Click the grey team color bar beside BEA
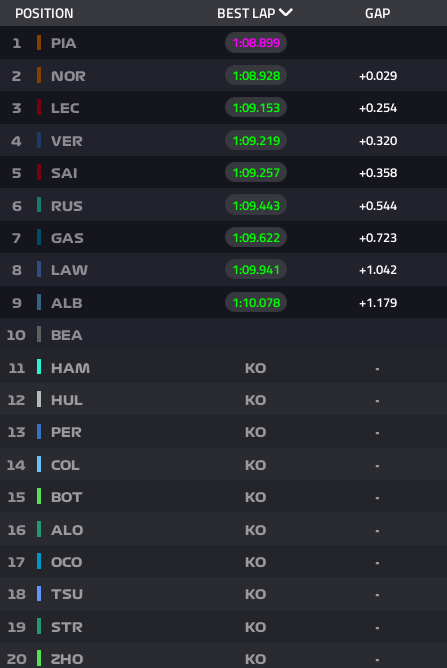The image size is (447, 668). [39, 334]
